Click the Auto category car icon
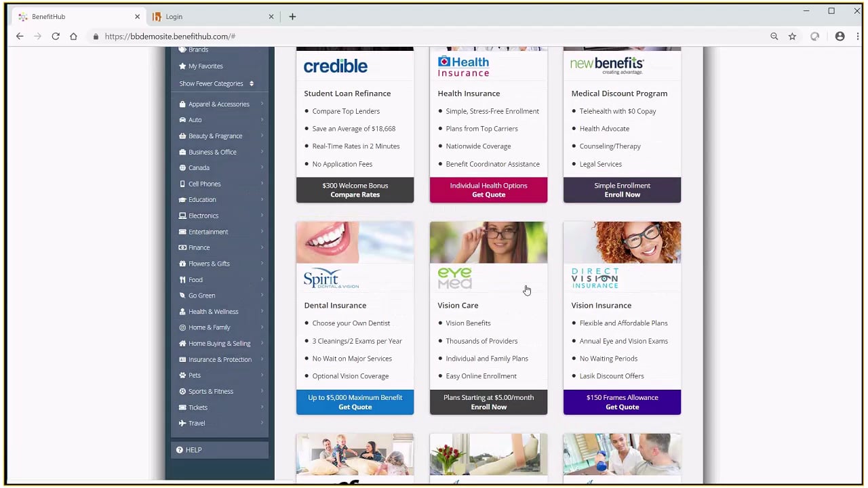 [182, 120]
